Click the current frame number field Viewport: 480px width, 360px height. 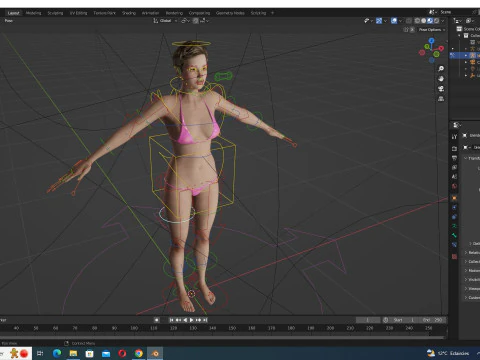click(x=368, y=320)
